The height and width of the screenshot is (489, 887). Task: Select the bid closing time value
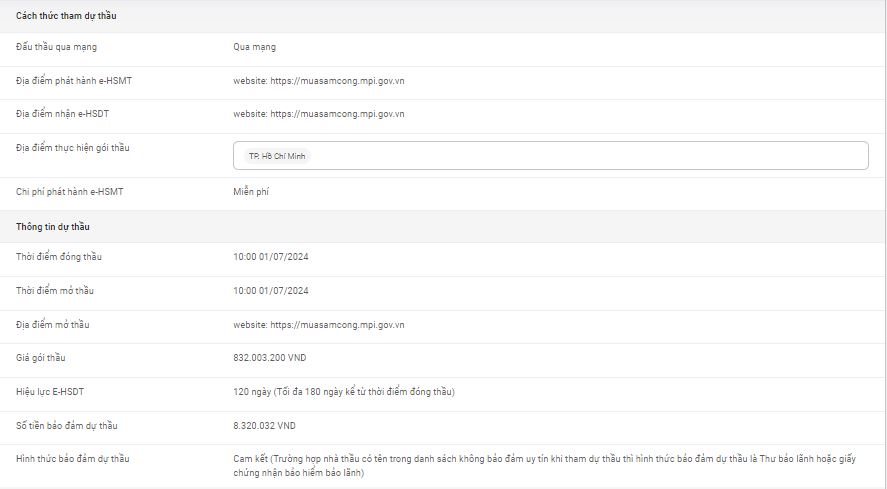coord(270,257)
